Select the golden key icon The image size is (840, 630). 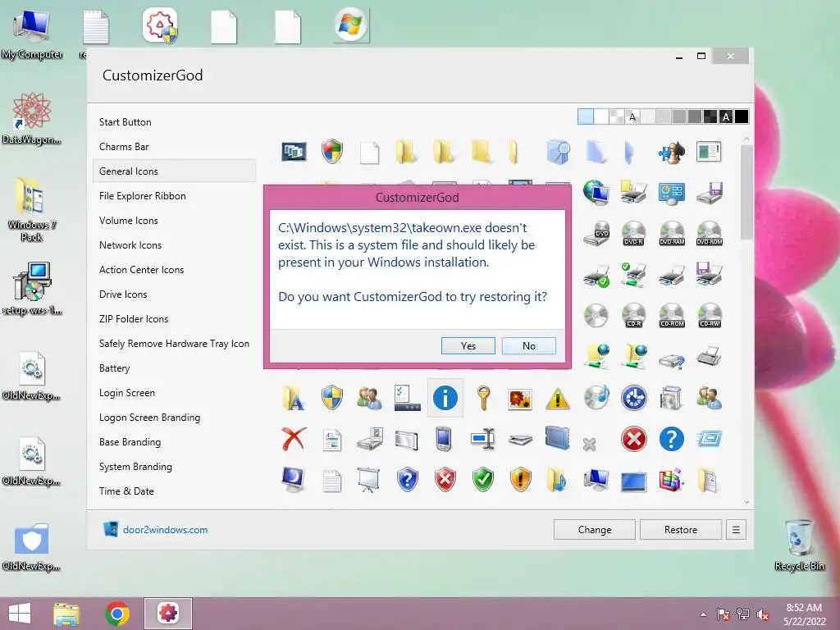tap(483, 398)
